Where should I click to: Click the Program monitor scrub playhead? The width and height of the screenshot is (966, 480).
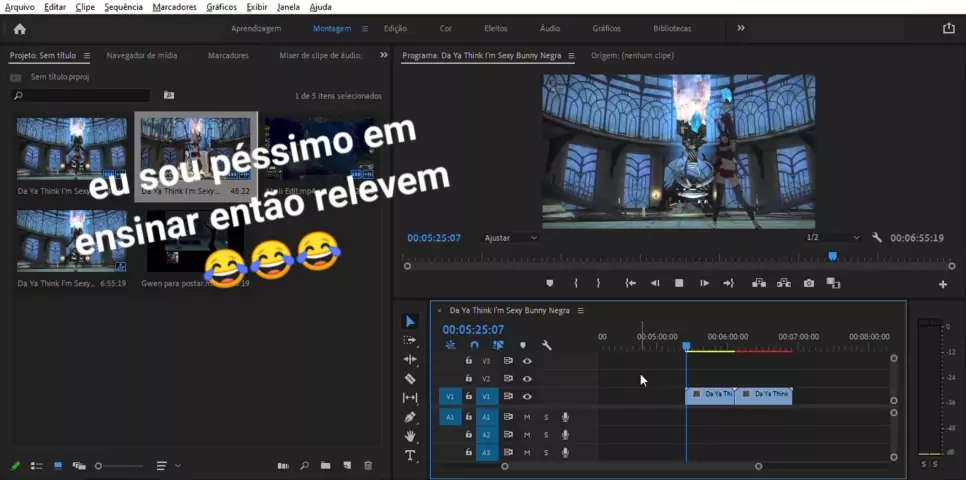tap(833, 256)
